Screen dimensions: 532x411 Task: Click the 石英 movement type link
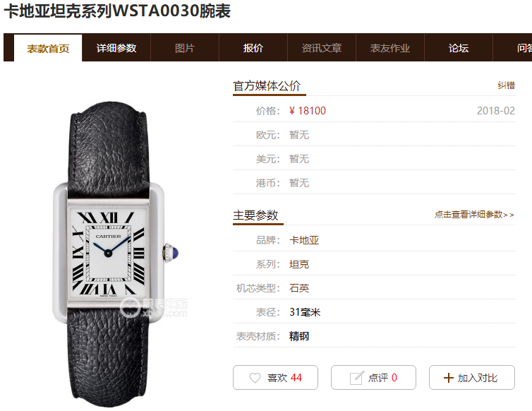[299, 288]
